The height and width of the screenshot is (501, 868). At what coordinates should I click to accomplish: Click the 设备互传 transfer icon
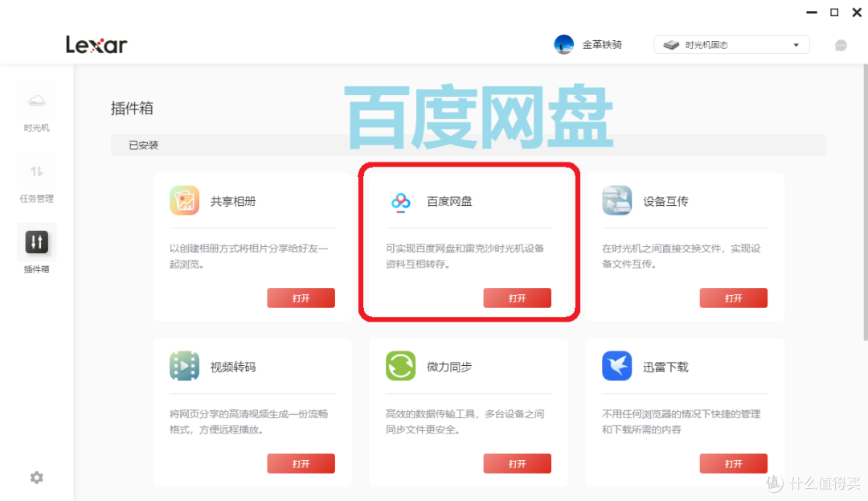tap(616, 200)
